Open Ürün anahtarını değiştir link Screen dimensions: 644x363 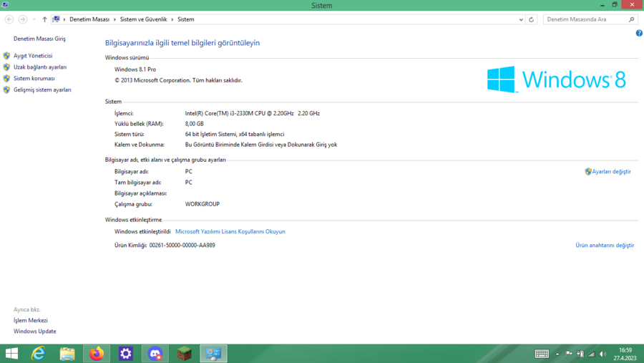coord(605,246)
